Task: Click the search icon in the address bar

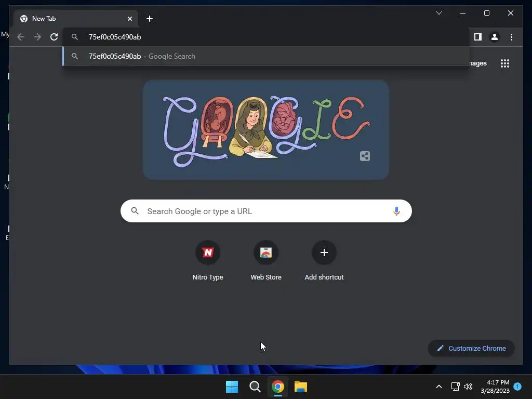Action: (x=75, y=37)
